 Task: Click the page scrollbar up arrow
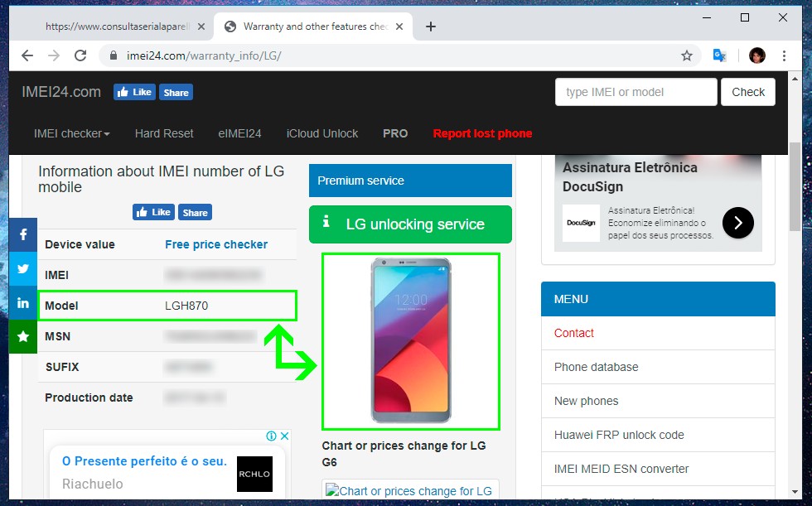[795, 78]
